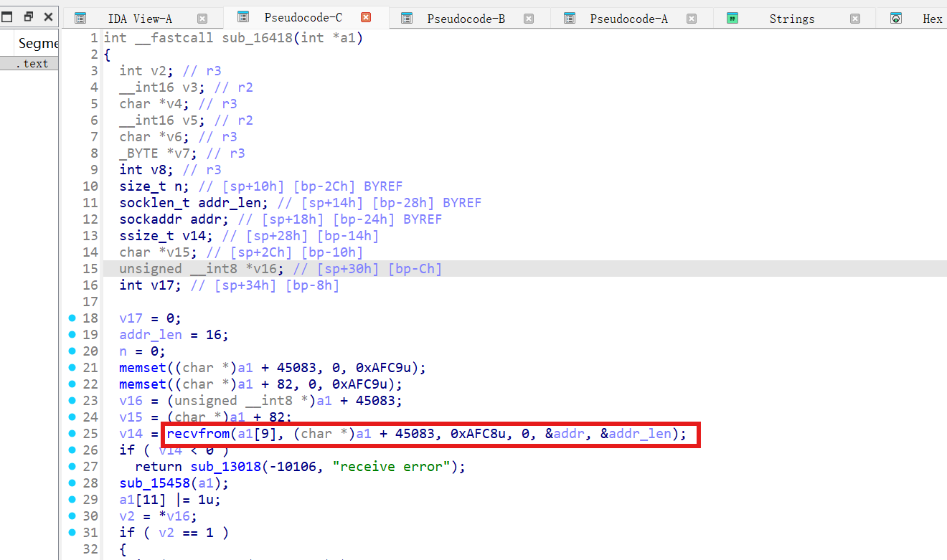
Task: Toggle breakpoint dot on line 31
Action: 72,532
